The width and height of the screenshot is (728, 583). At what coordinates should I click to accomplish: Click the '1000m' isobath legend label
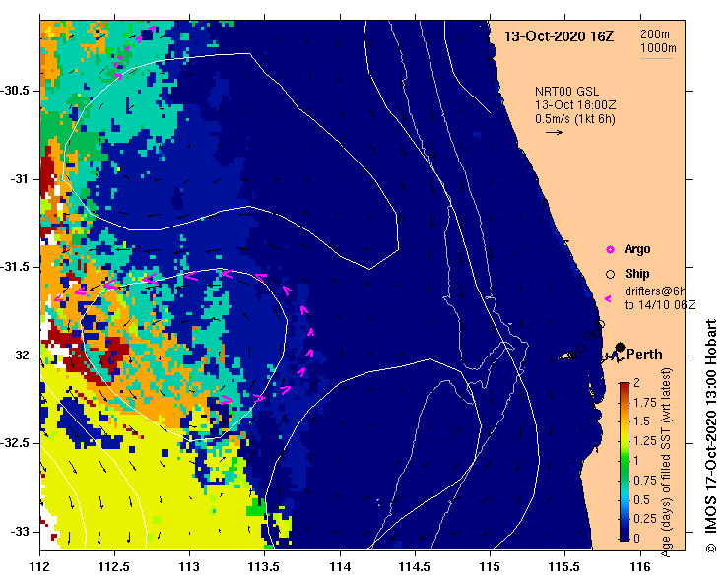pyautogui.click(x=658, y=48)
